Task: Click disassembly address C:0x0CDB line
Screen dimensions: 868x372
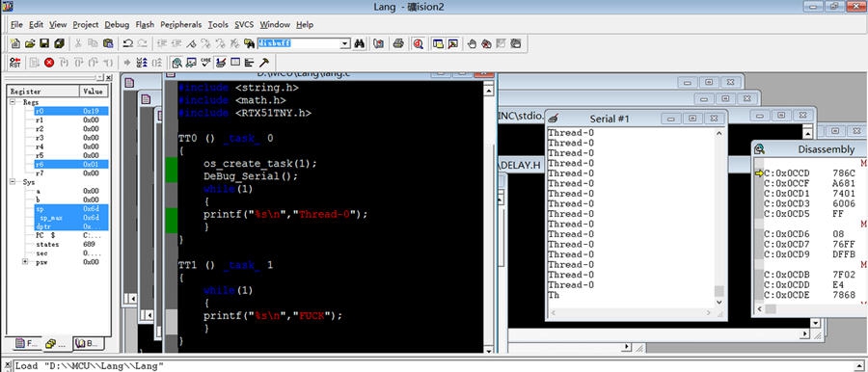Action: [x=810, y=275]
